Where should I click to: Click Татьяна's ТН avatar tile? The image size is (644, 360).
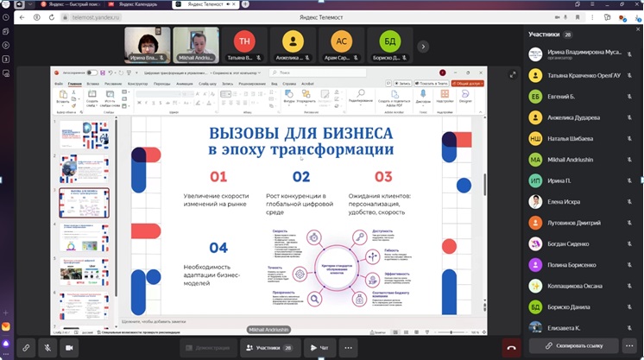pos(244,45)
